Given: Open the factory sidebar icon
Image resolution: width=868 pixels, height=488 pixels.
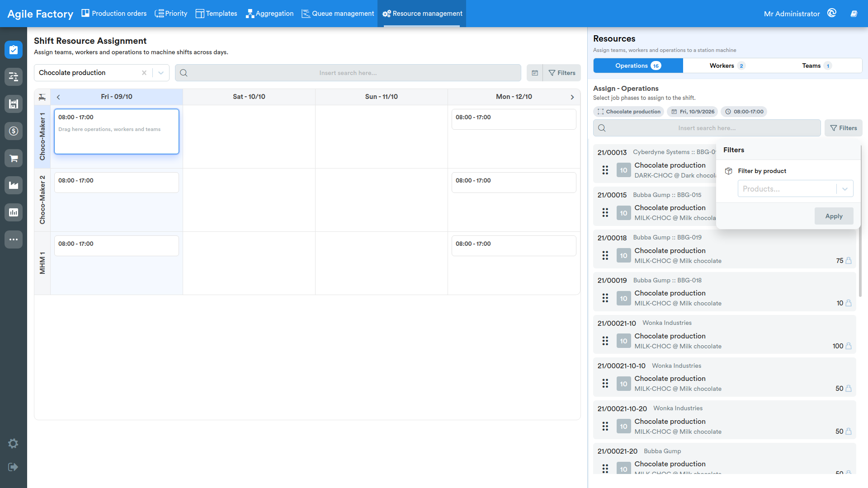Looking at the screenshot, I should pyautogui.click(x=14, y=185).
